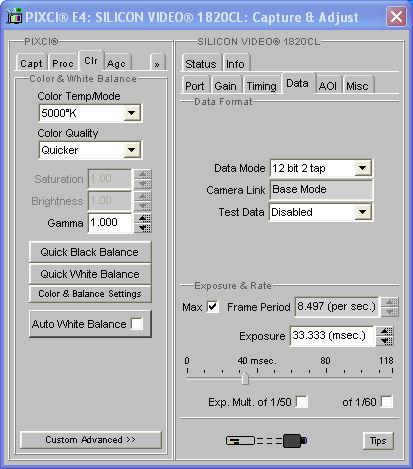Expand the Test Data dropdown
The height and width of the screenshot is (469, 413).
[363, 212]
